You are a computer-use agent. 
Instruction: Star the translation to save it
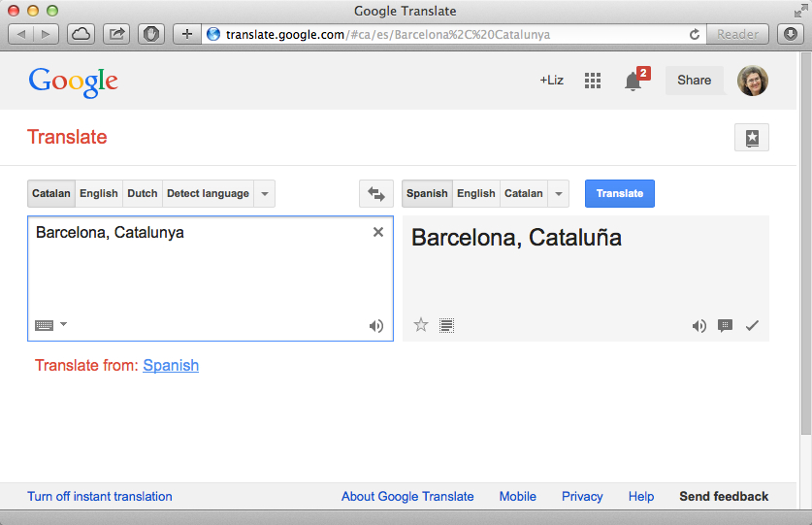(421, 325)
